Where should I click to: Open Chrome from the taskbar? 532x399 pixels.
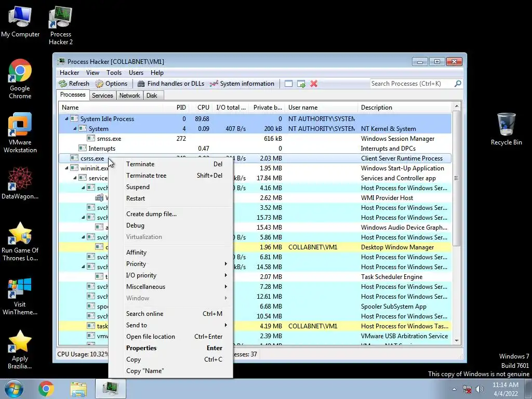(x=46, y=389)
